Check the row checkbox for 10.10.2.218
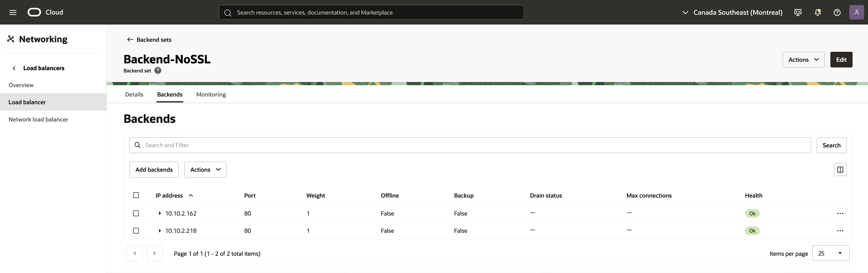 (x=136, y=231)
